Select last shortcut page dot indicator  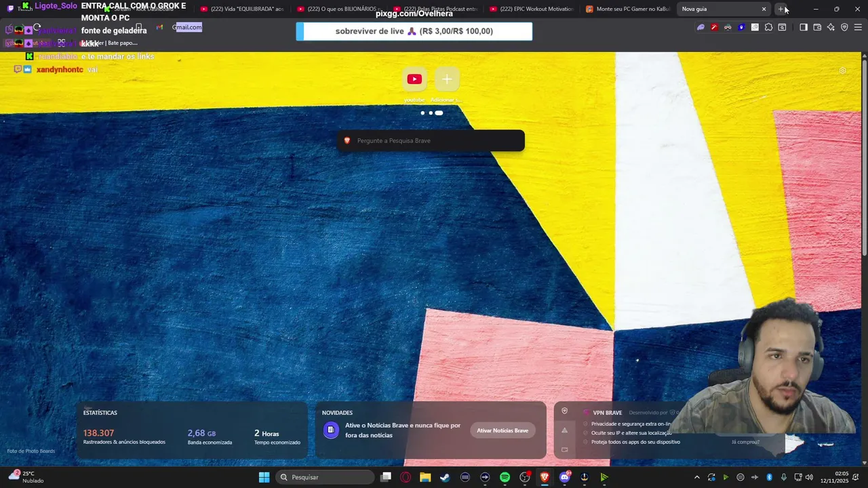point(439,113)
